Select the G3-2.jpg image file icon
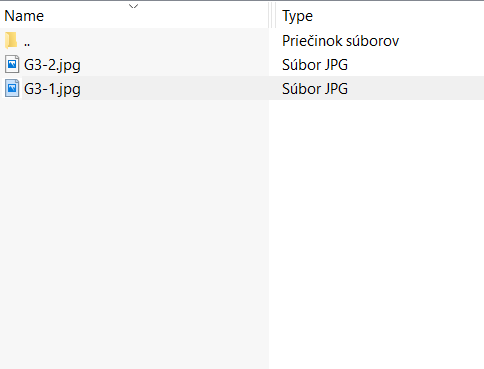This screenshot has width=484, height=369. coord(12,64)
